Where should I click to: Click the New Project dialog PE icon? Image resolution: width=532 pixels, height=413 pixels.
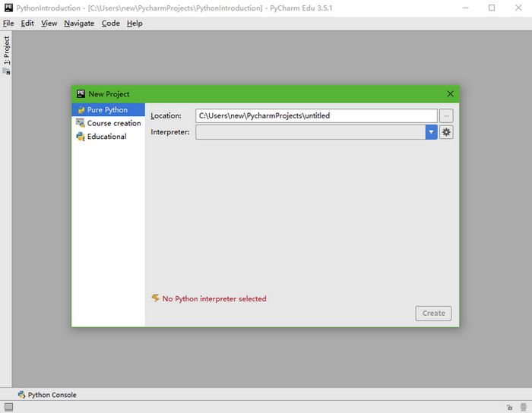pyautogui.click(x=81, y=93)
